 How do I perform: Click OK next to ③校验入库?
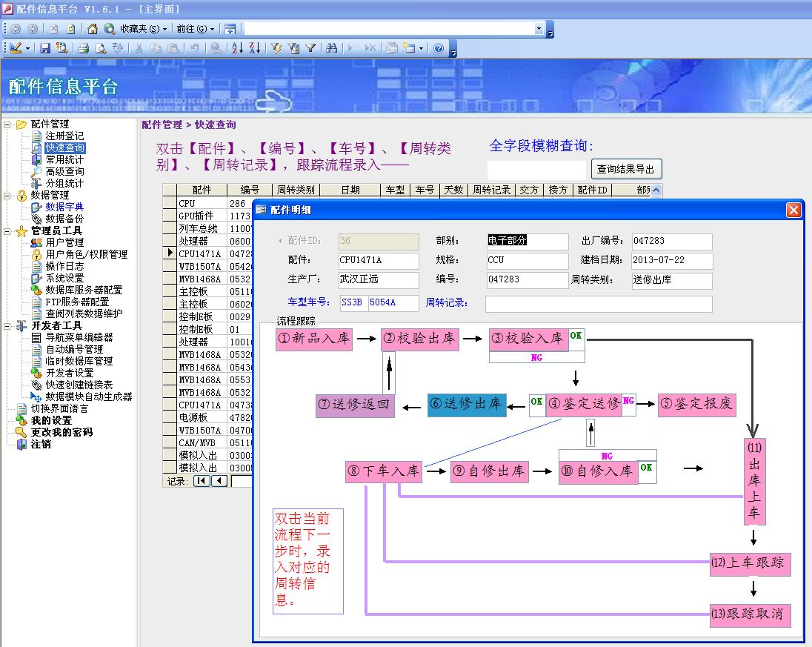(x=576, y=336)
